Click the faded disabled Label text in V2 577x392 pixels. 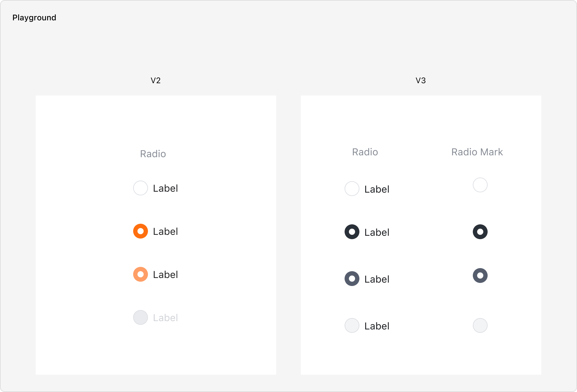pos(166,318)
